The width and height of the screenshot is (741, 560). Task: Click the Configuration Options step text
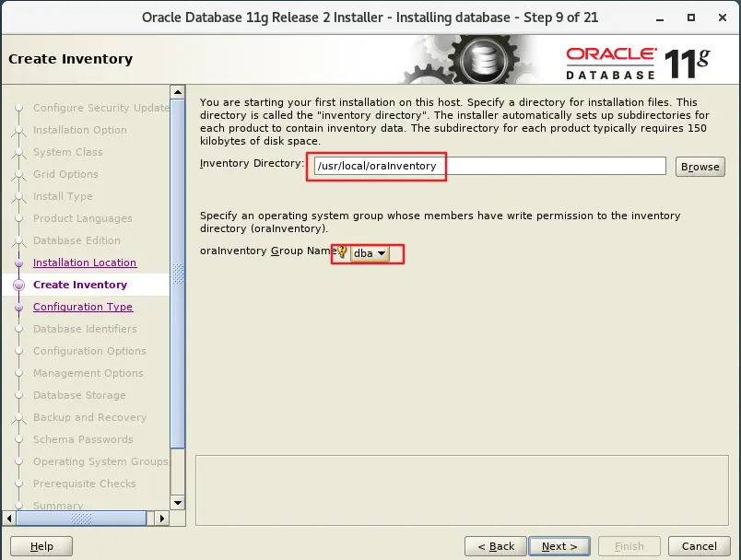point(89,351)
